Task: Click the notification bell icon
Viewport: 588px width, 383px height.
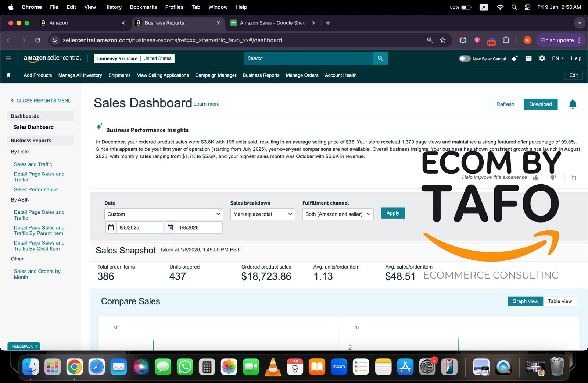Action: coord(572,104)
